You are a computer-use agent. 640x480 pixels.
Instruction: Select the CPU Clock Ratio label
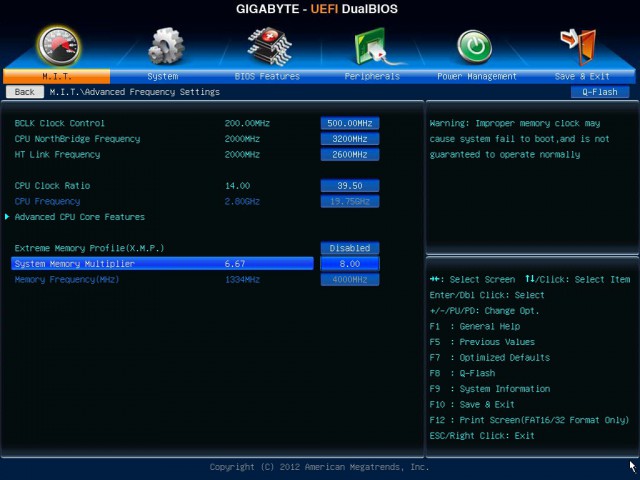coord(52,186)
